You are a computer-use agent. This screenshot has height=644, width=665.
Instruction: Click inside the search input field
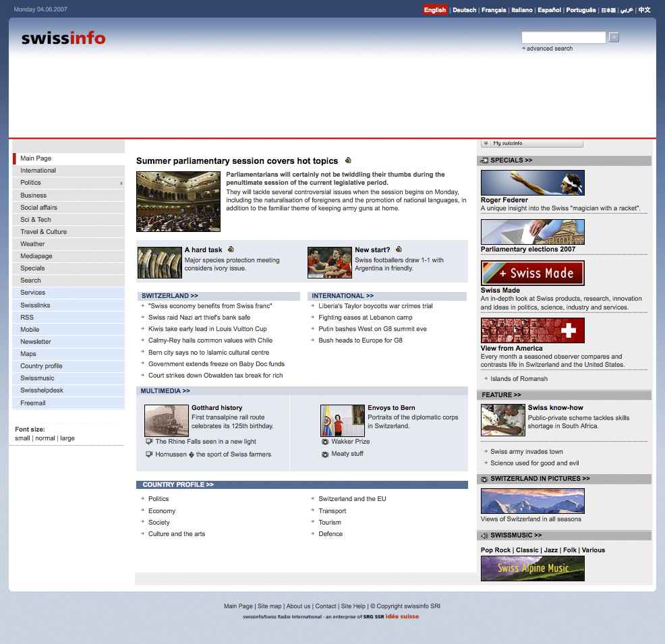563,37
